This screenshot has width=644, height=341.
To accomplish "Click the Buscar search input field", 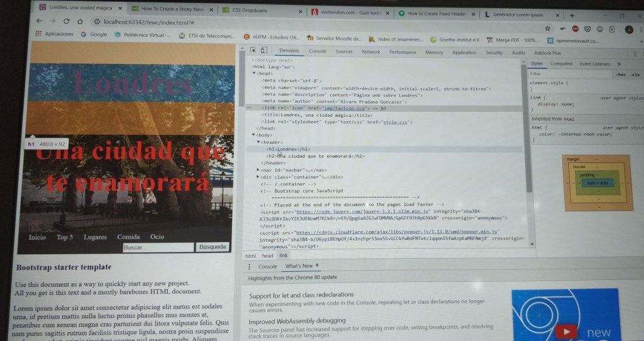I will click(x=157, y=247).
